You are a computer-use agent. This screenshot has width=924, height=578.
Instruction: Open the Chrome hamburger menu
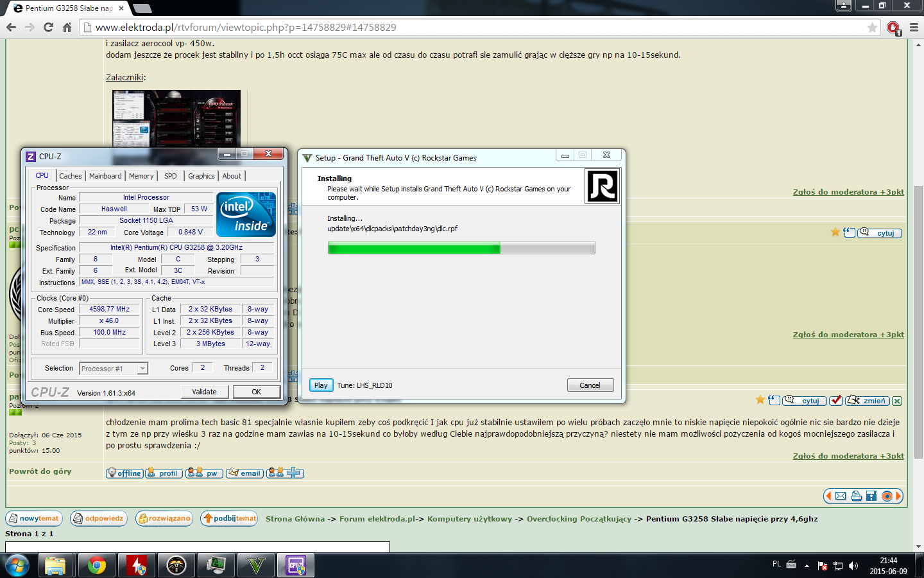point(914,28)
